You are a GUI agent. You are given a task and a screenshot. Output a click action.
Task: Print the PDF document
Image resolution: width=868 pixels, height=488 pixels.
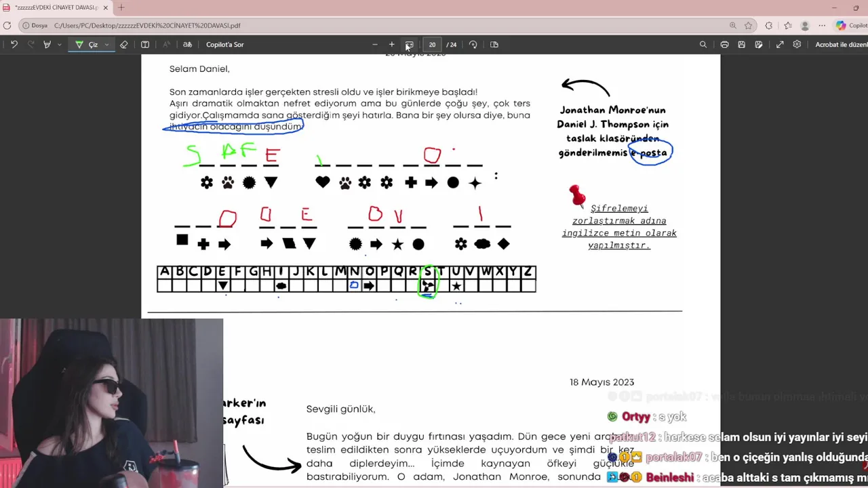click(724, 45)
